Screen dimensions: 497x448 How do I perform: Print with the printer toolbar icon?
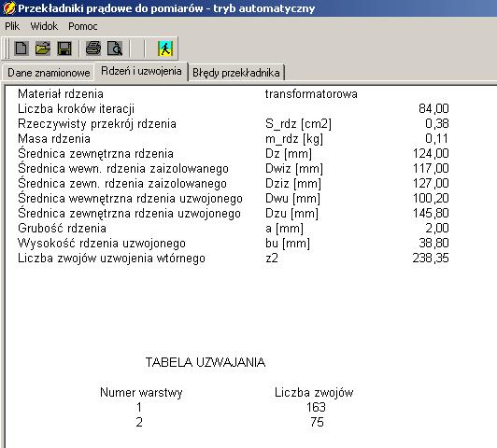point(93,49)
